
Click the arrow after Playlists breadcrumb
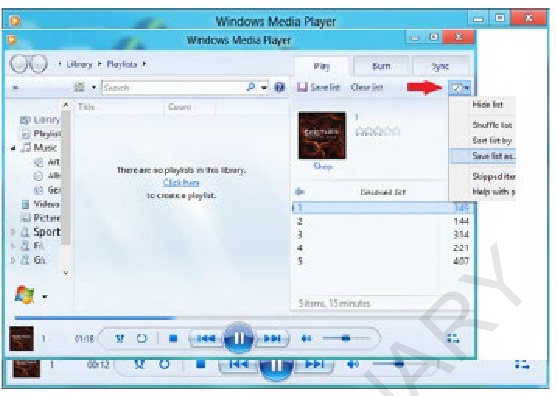[x=144, y=64]
